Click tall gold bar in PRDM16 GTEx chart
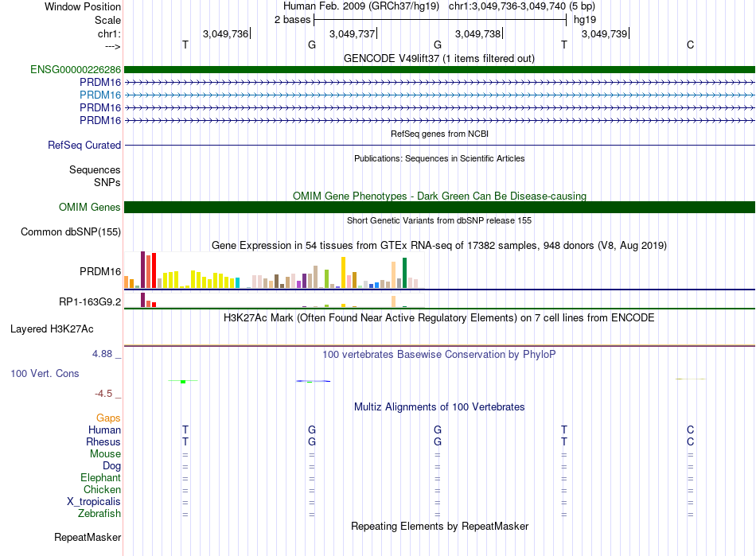756x556 pixels. point(343,272)
